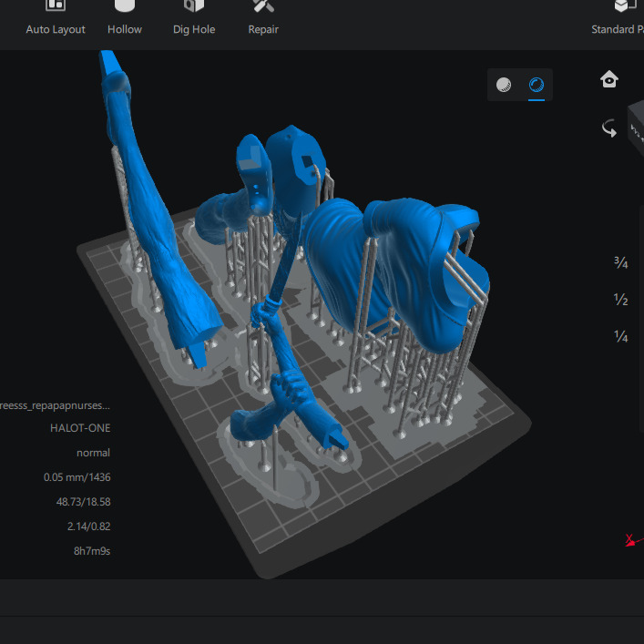Click the 48.73/18.58 volume value

coord(84,502)
